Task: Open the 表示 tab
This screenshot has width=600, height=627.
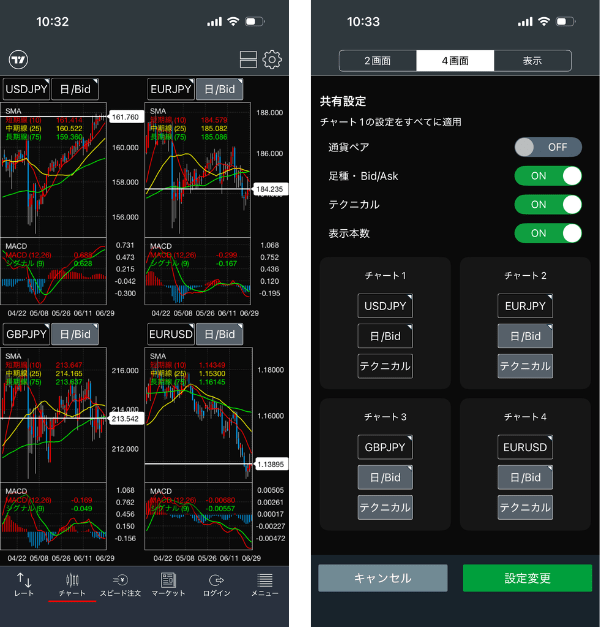Action: 533,61
